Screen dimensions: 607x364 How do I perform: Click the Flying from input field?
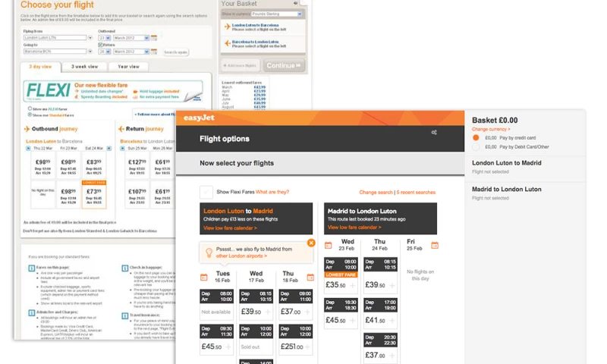55,38
